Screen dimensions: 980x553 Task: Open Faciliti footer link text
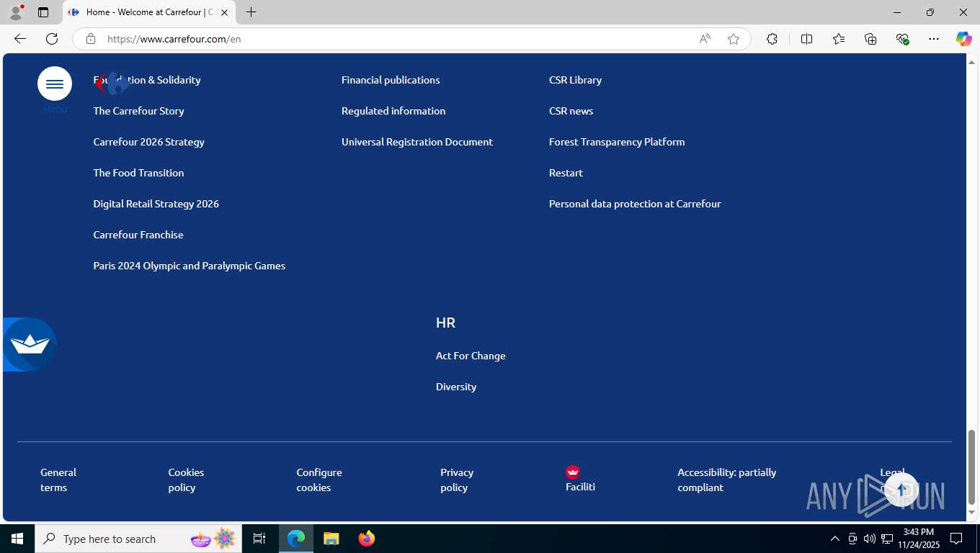(580, 487)
